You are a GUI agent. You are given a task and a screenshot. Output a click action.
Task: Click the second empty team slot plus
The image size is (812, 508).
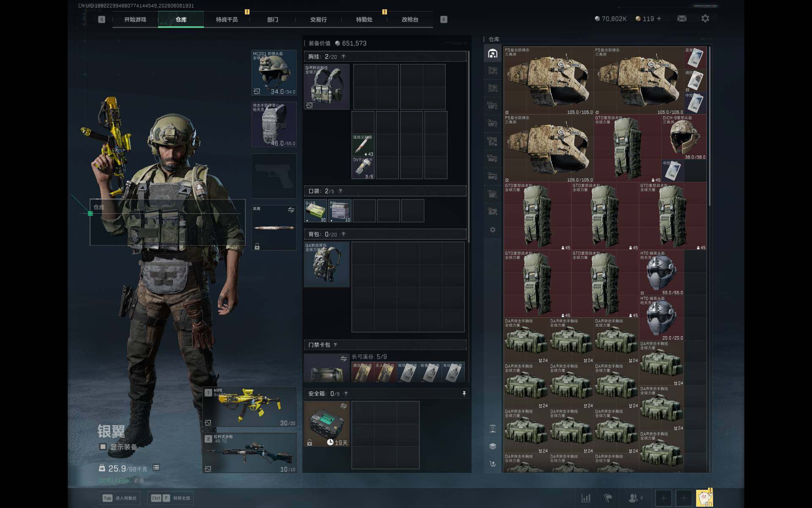pyautogui.click(x=684, y=498)
